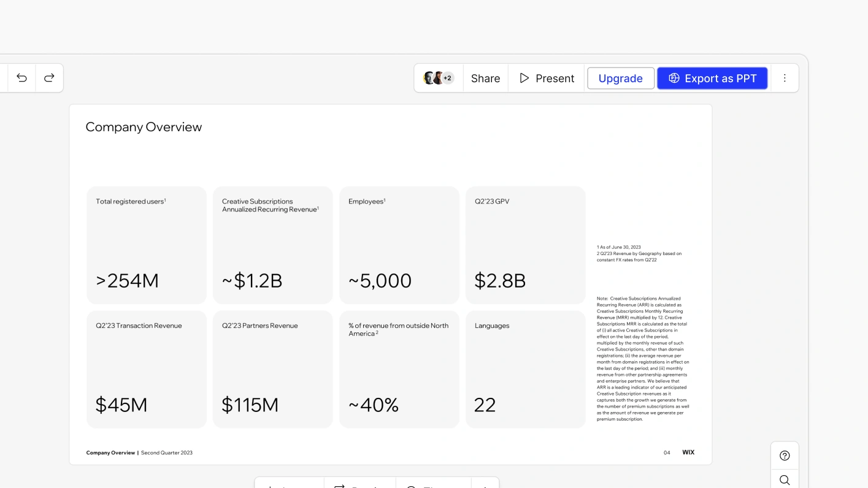Image resolution: width=868 pixels, height=488 pixels.
Task: Select the Employees card label
Action: coord(367,201)
